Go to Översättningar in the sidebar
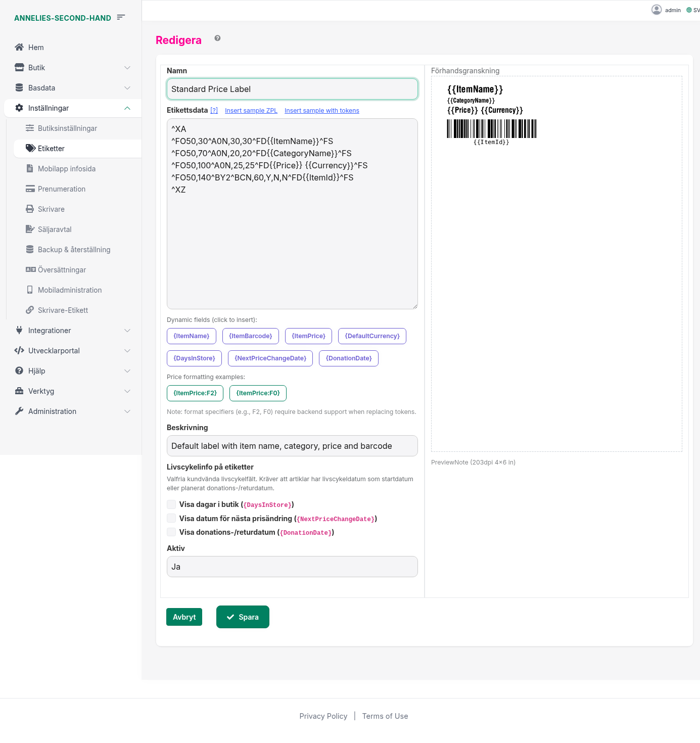 coord(62,270)
